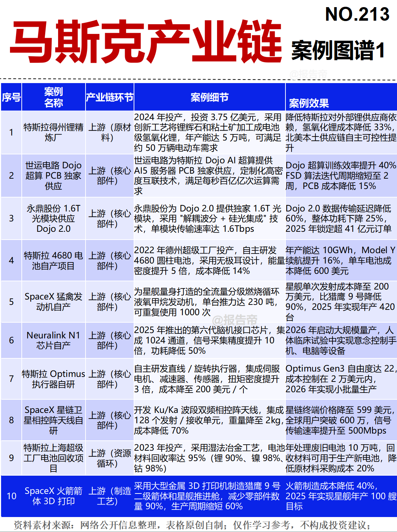The width and height of the screenshot is (397, 532).
Task: Select the 永鼎股份 1.6T 光模块供应 cell
Action: click(53, 218)
